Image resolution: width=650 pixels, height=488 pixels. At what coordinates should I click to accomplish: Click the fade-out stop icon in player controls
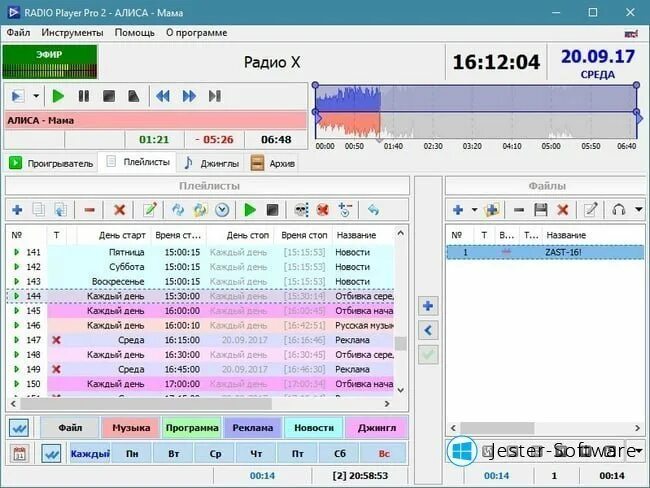133,97
